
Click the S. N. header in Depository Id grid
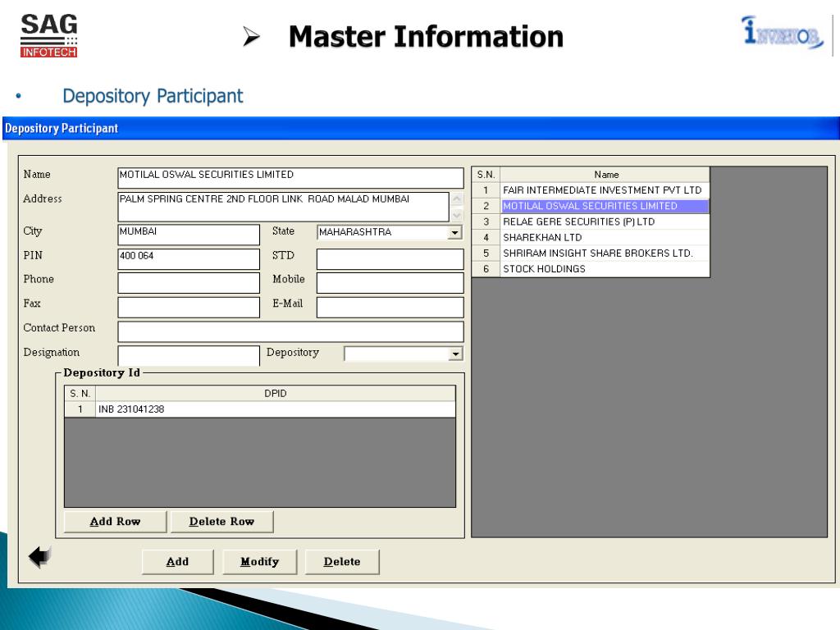[80, 394]
